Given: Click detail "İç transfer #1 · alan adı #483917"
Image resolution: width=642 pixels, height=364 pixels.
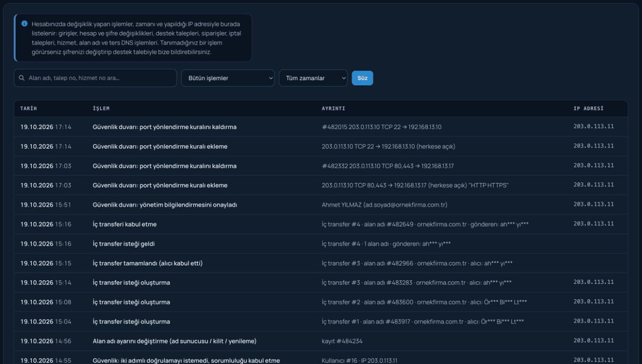Looking at the screenshot, I should click(423, 322).
